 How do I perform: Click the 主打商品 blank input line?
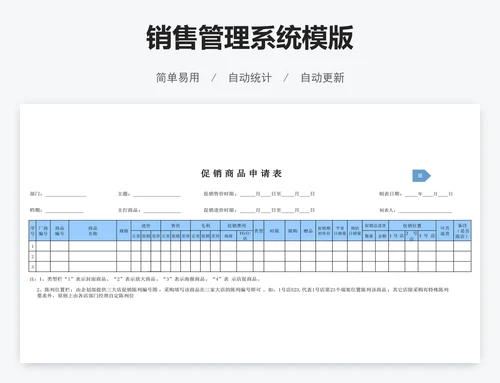coord(162,211)
